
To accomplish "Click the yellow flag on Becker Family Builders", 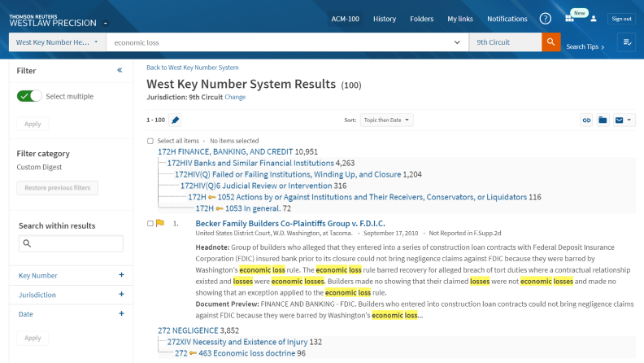I will pos(160,223).
